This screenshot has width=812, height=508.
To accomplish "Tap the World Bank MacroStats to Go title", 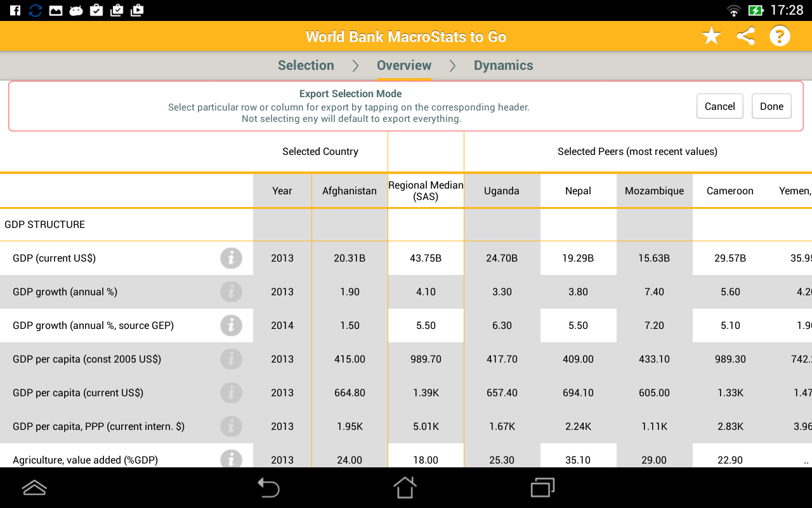I will [x=406, y=36].
